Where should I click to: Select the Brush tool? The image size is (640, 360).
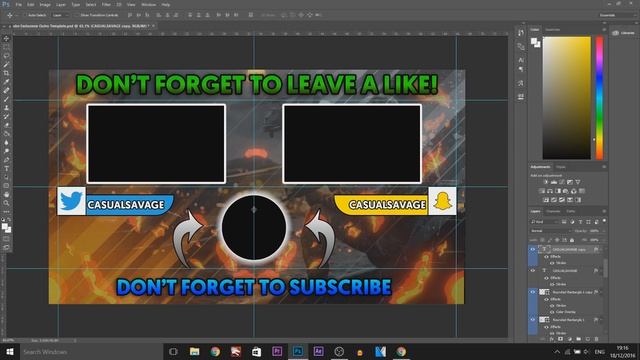coord(6,99)
